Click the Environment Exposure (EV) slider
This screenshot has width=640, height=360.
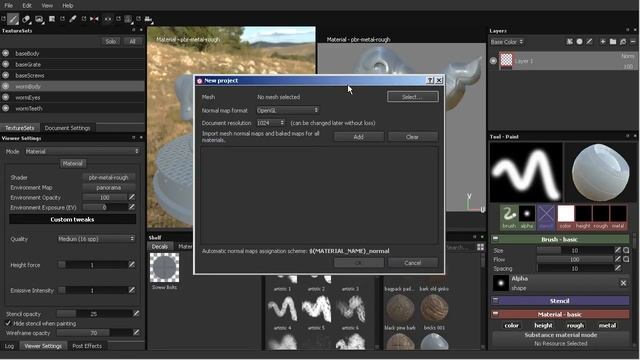pos(104,207)
